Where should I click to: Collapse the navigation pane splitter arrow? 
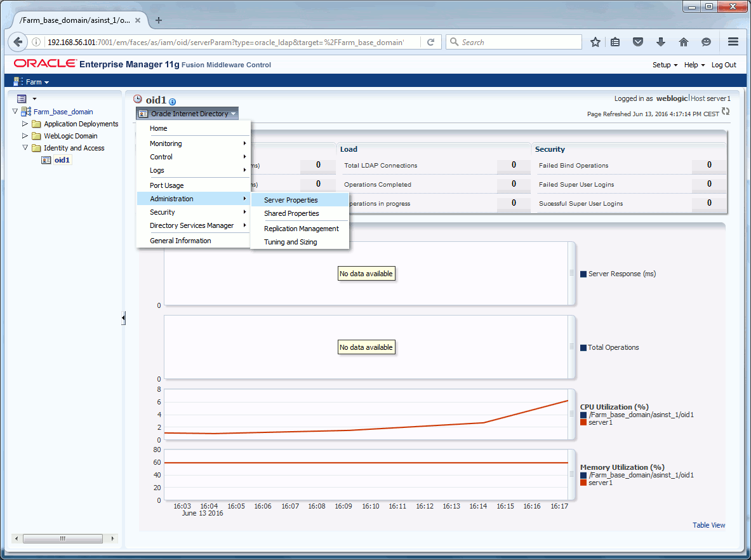click(x=124, y=317)
